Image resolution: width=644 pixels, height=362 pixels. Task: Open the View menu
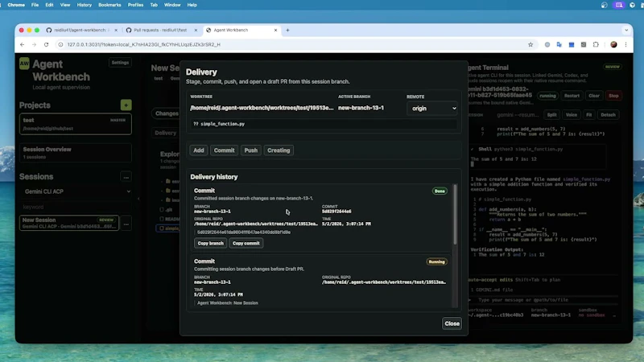coord(65,5)
